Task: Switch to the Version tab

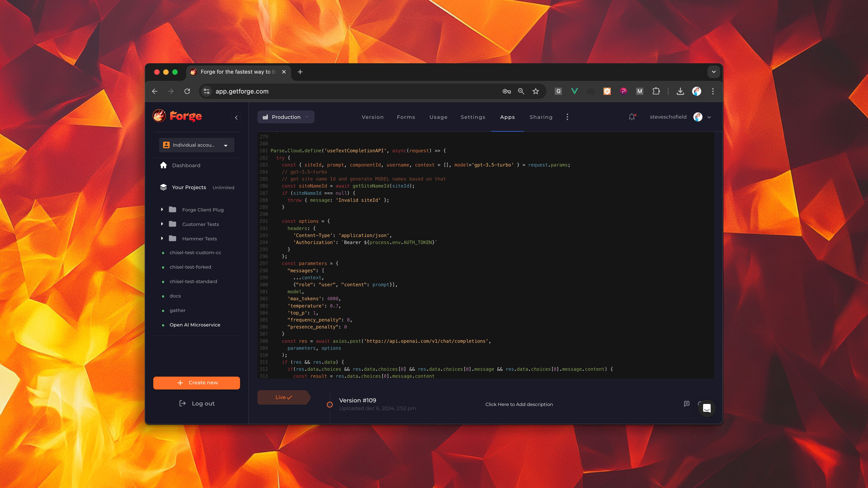Action: pos(373,117)
